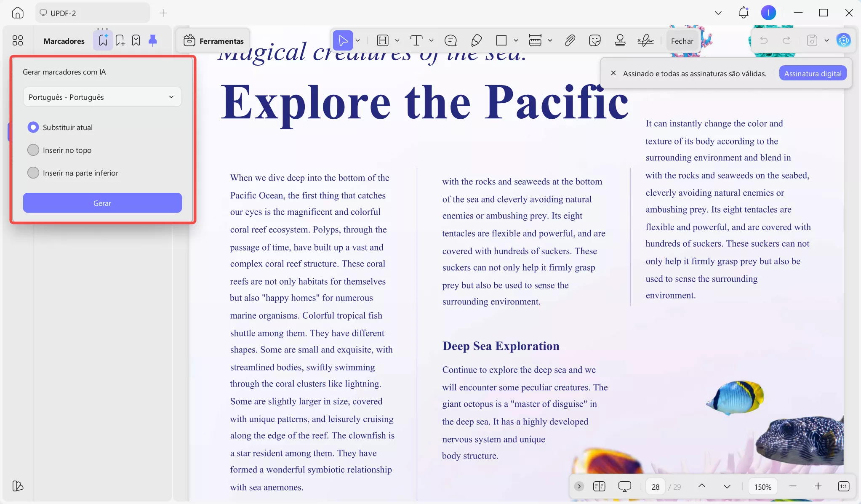Viewport: 861px width, 504px height.
Task: Open the Ferramentas menu
Action: [x=213, y=41]
